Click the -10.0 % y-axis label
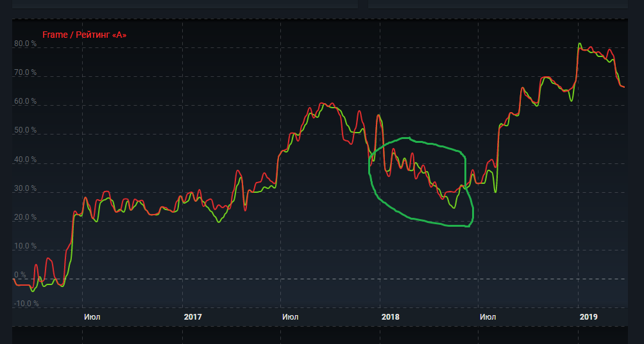The width and height of the screenshot is (644, 344). click(26, 304)
